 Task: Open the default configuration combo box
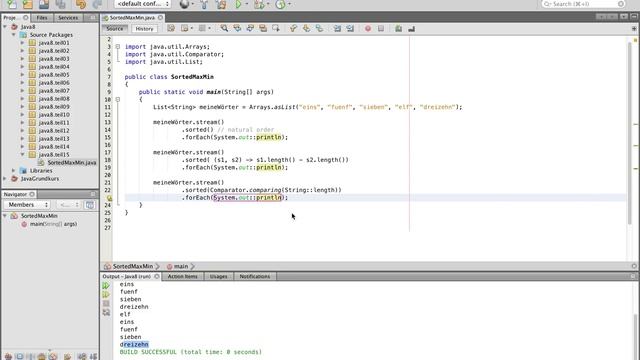(142, 4)
